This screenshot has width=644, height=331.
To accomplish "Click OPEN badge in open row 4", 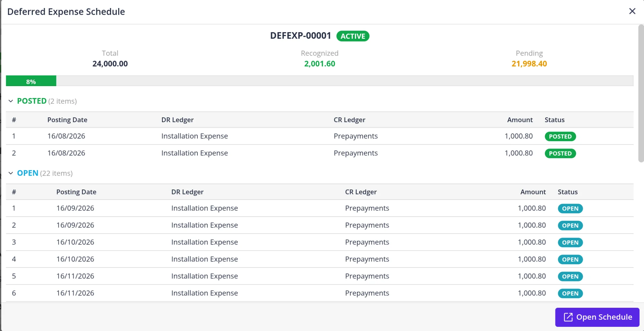I will [x=570, y=259].
